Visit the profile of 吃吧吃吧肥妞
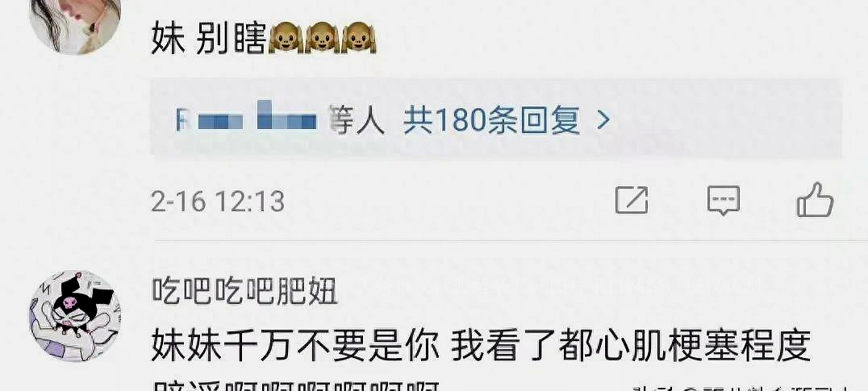 244,292
